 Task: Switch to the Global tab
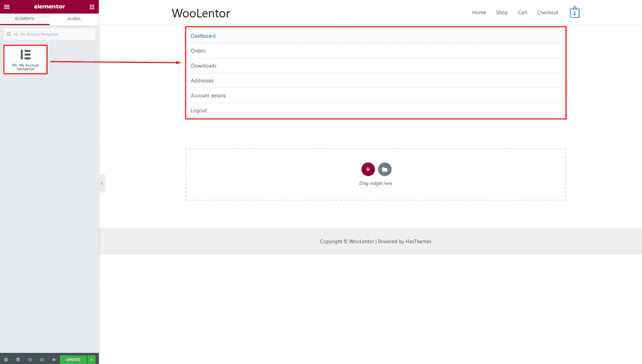[74, 19]
